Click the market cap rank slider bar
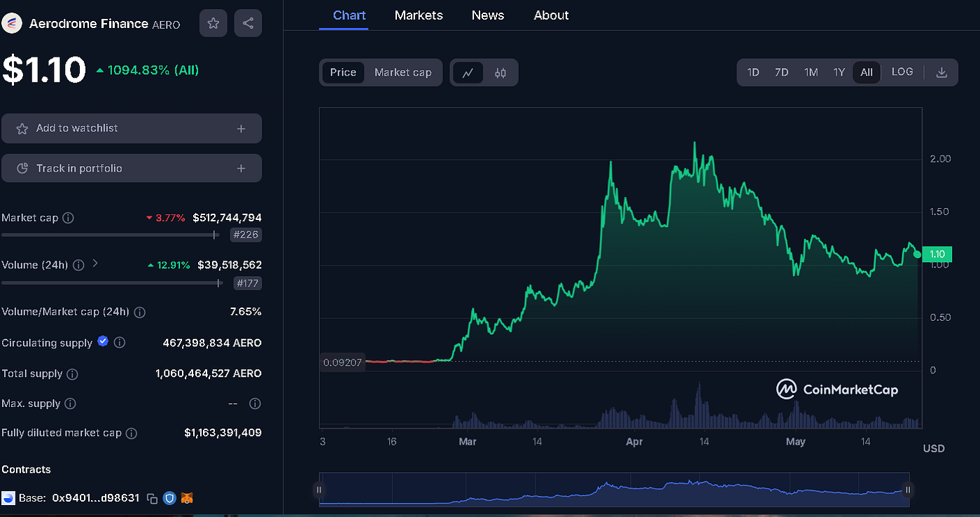Image resolution: width=980 pixels, height=517 pixels. (111, 235)
